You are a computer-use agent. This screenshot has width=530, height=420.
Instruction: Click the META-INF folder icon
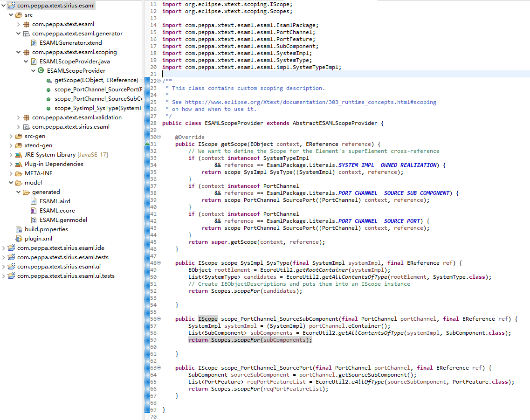click(x=19, y=173)
